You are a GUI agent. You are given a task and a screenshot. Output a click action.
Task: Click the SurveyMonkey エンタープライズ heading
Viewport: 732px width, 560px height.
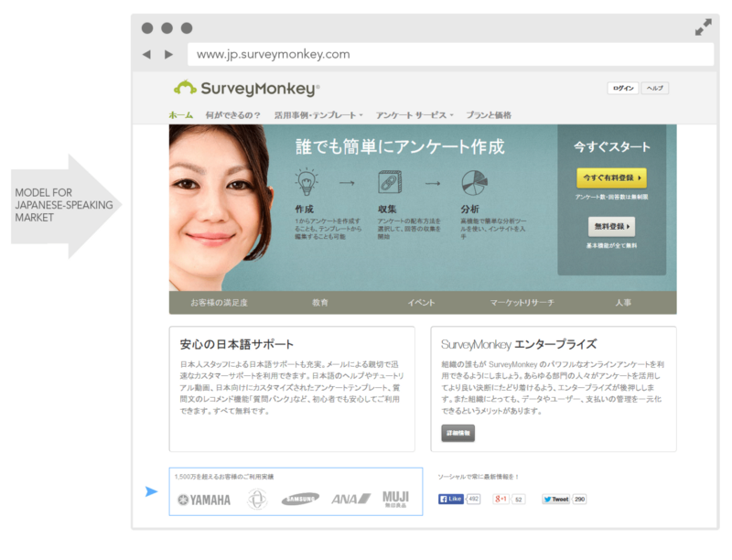(519, 344)
